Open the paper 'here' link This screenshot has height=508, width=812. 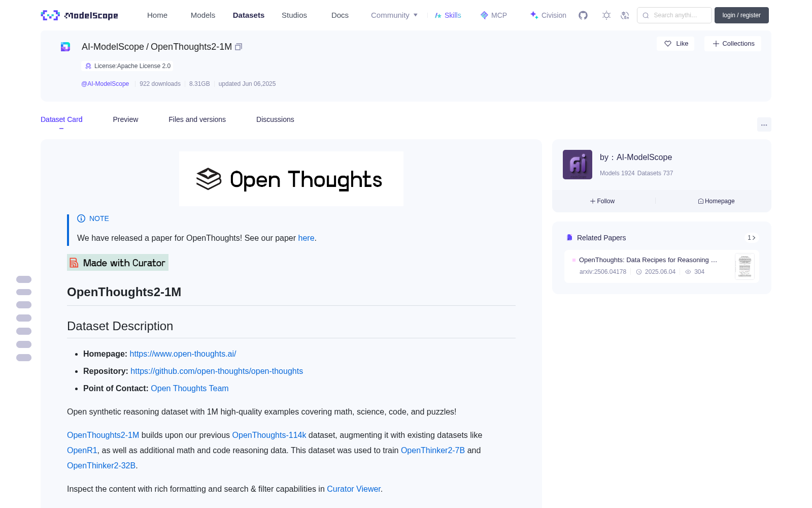pos(306,238)
